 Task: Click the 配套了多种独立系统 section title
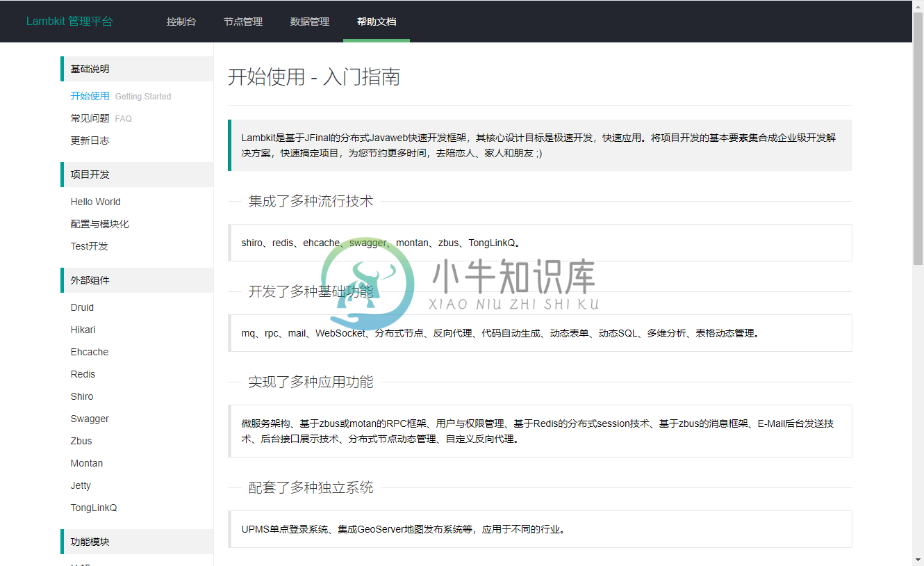click(311, 487)
